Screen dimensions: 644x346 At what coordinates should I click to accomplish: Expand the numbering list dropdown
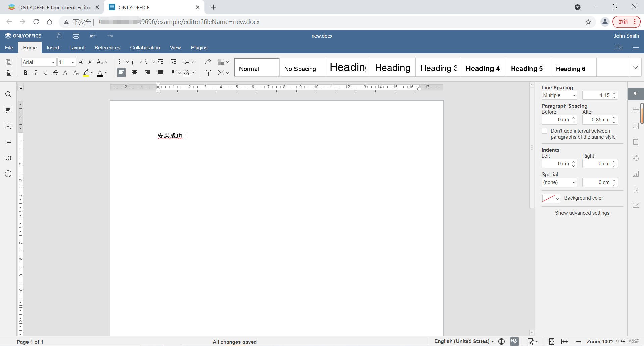[141, 62]
